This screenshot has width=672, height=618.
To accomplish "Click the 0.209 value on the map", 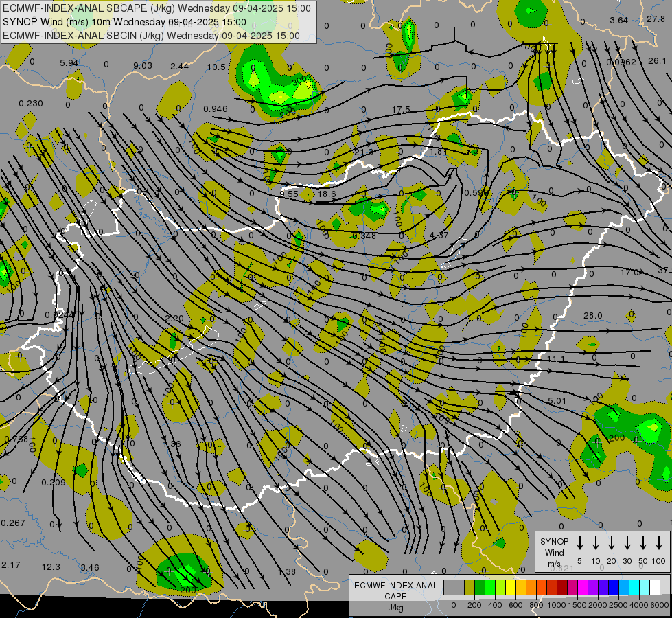I will click(x=54, y=483).
